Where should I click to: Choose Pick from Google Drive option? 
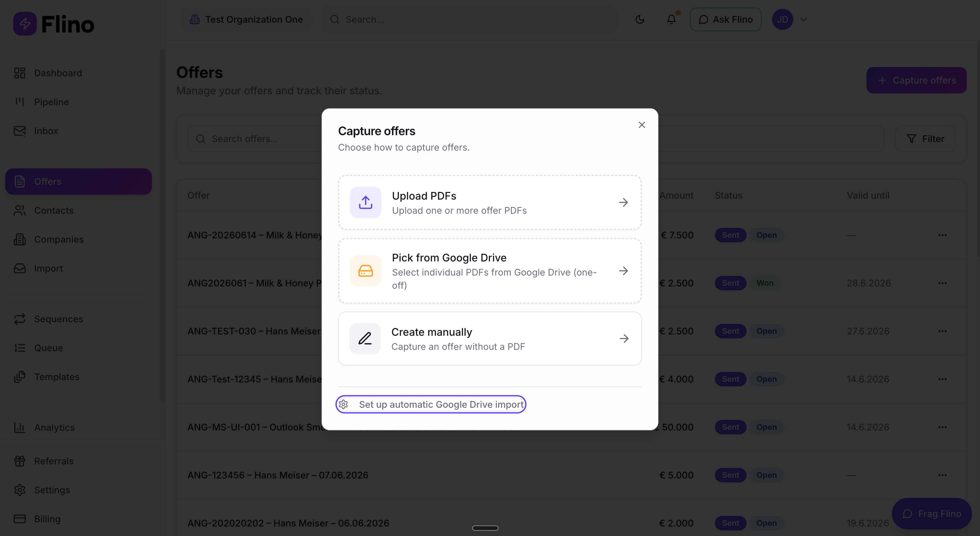(x=490, y=271)
